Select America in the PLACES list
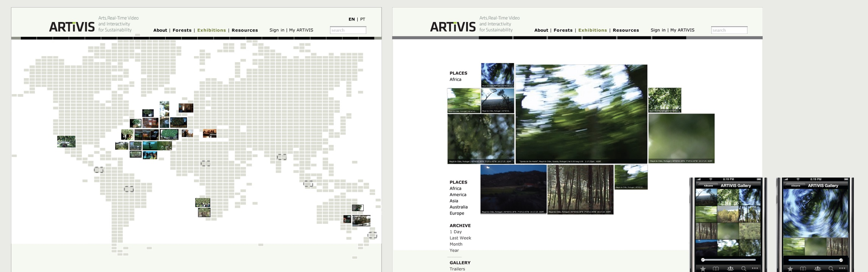Viewport: 868px width, 272px height. point(458,195)
